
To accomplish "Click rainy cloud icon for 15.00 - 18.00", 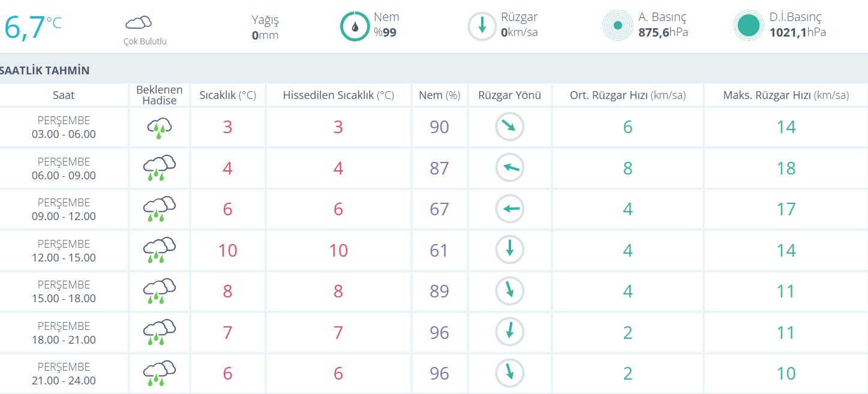I will [x=159, y=291].
